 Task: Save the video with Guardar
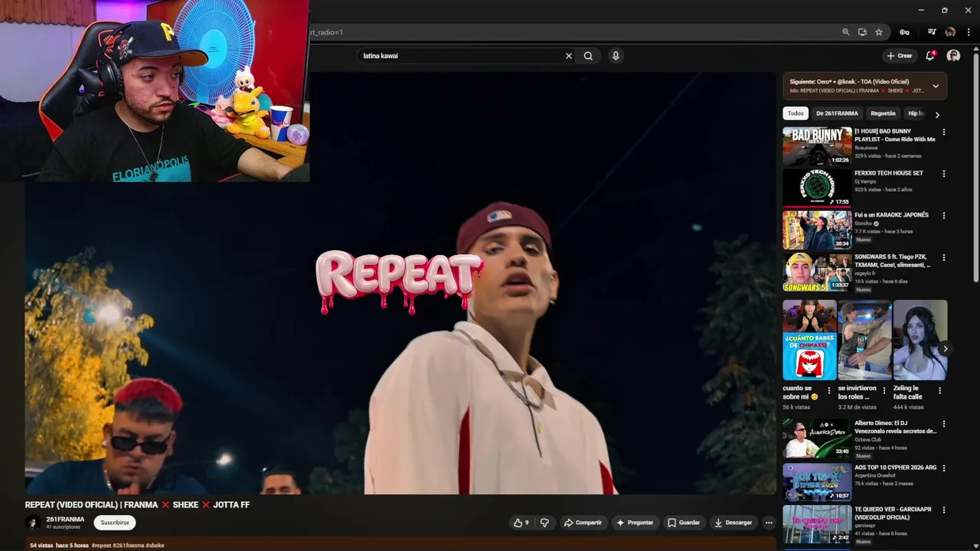click(x=684, y=523)
